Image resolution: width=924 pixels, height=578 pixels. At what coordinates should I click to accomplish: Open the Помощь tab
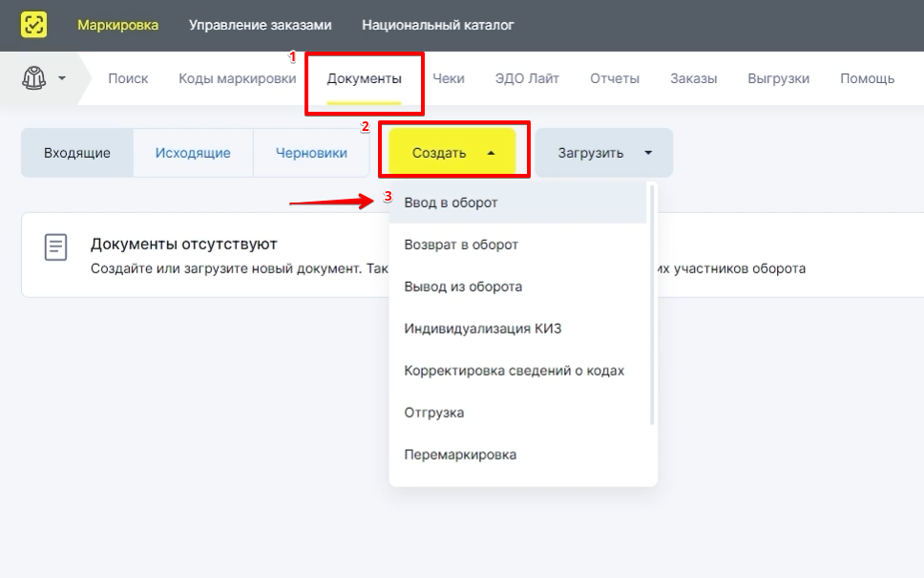pos(867,78)
